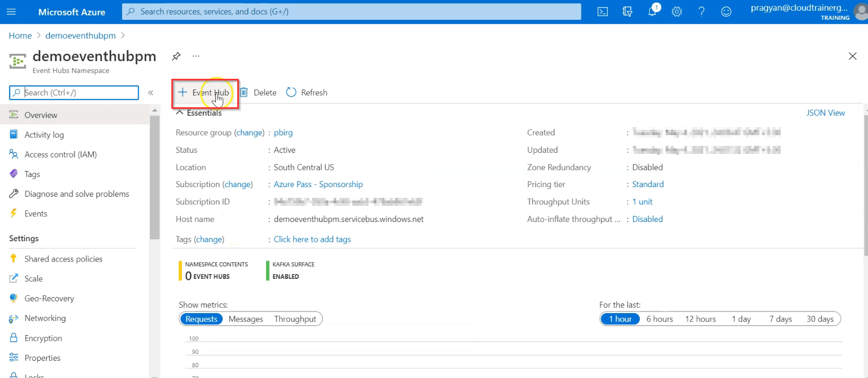Viewport: 868px width, 378px height.
Task: Open the 1 unit throughput link
Action: pyautogui.click(x=642, y=202)
